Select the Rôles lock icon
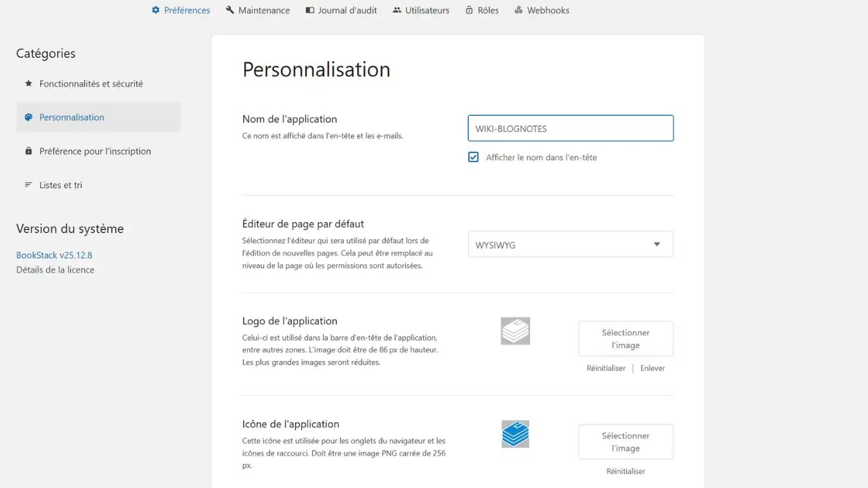 [470, 10]
